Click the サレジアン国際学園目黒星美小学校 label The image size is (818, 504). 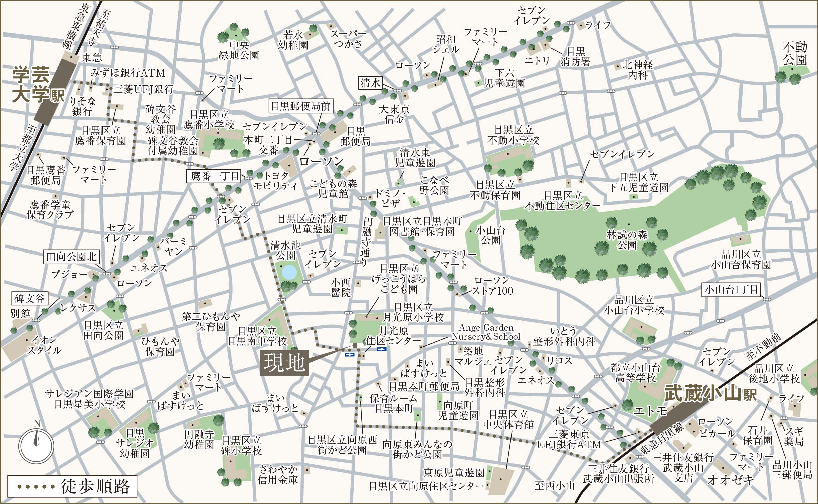[x=89, y=399]
